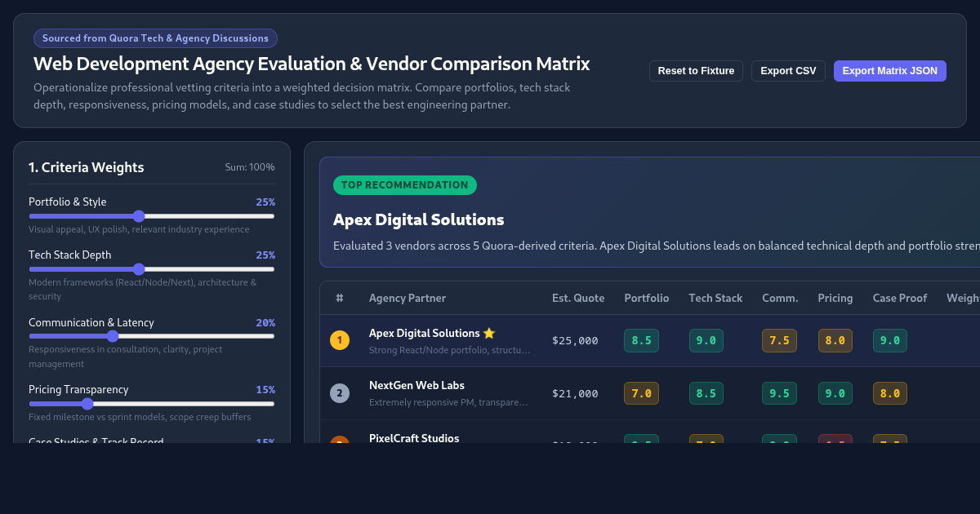Adjust the Portfolio & Style weight slider
Viewport: 980px width, 514px height.
click(x=152, y=216)
